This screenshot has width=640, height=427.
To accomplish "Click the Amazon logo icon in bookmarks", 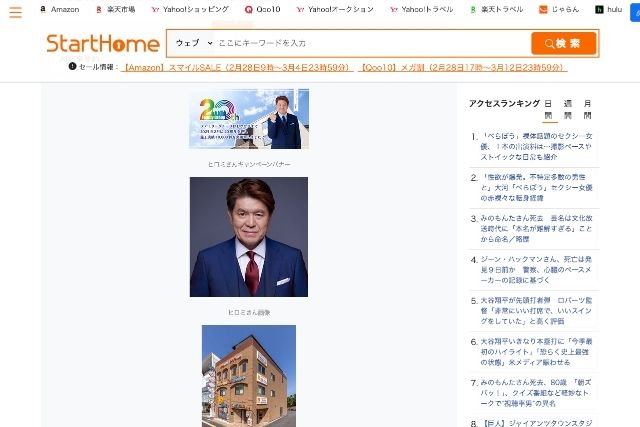I will (43, 9).
